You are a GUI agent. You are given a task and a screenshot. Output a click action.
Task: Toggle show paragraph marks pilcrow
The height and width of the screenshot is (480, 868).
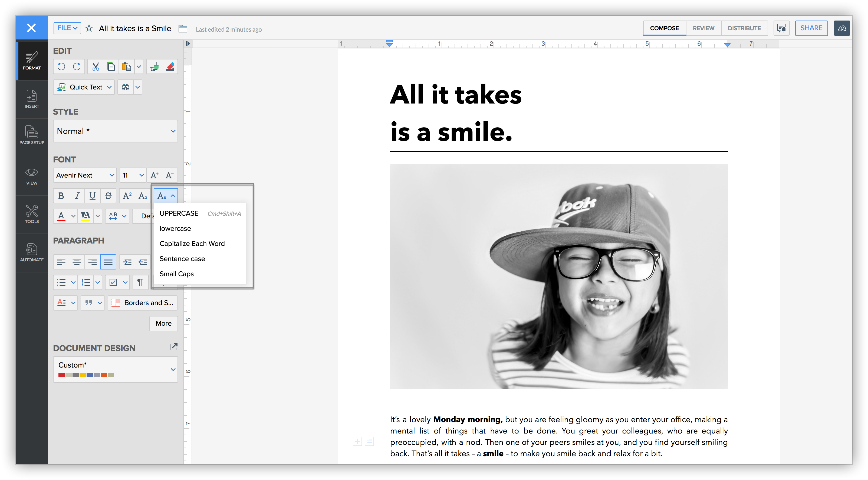click(x=140, y=282)
